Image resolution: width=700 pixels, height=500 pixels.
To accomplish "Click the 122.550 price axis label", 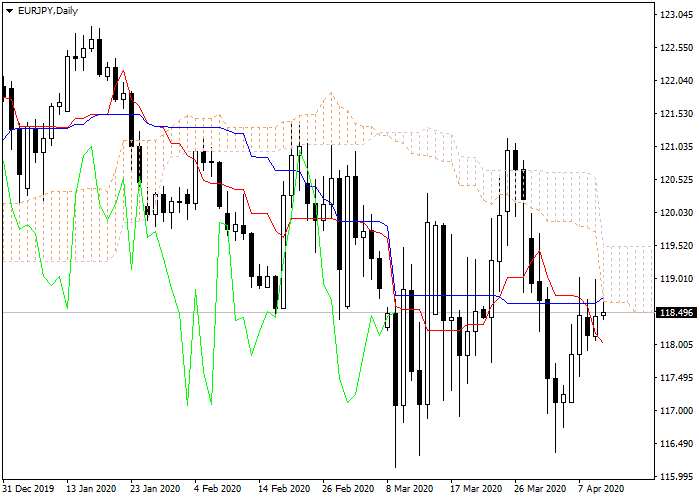I will 677,48.
